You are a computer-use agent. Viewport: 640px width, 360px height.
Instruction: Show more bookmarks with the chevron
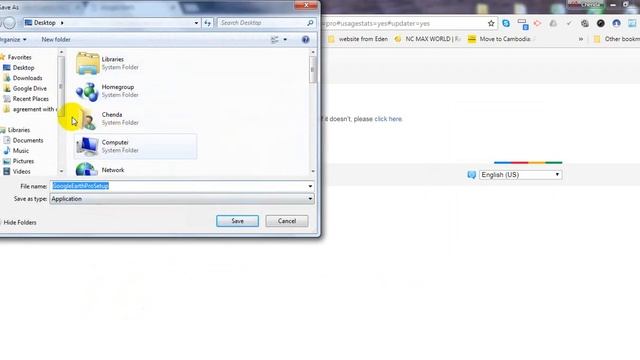581,39
